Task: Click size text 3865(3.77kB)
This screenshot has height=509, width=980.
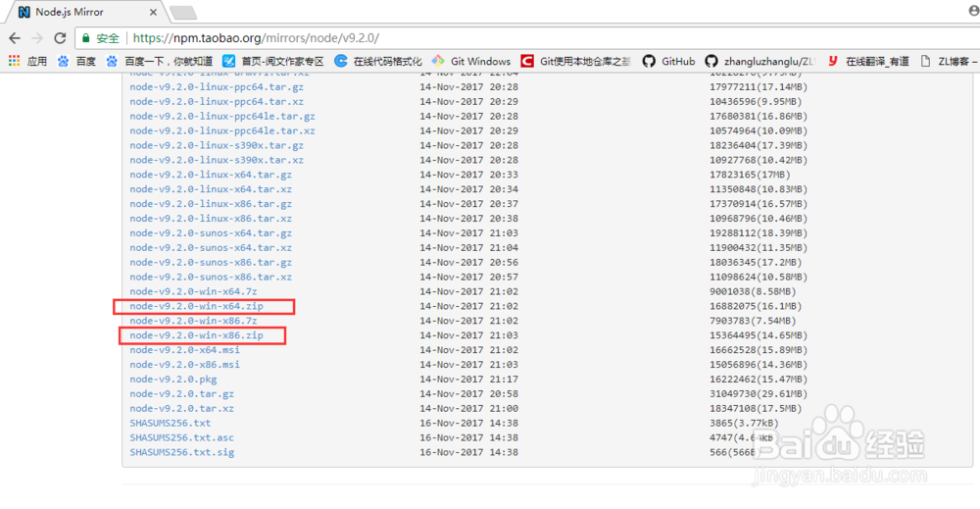Action: click(744, 423)
